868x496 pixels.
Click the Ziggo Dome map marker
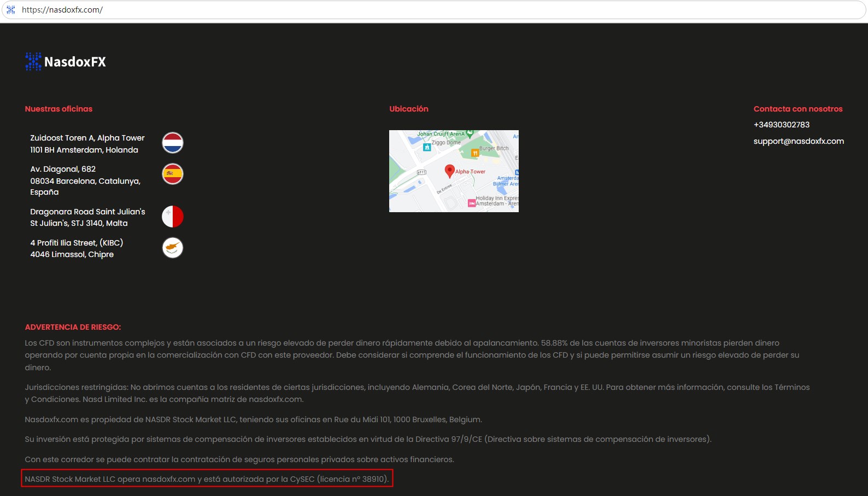click(427, 147)
